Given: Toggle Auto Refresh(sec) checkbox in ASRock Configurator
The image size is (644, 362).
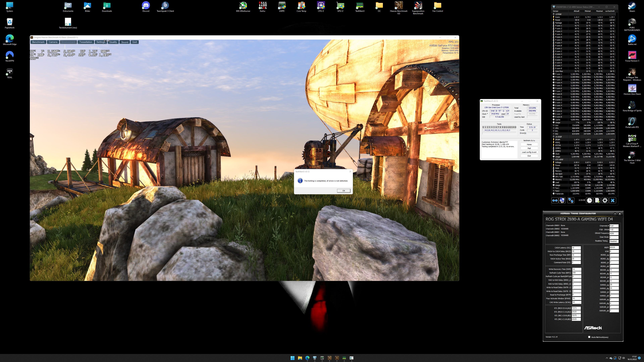Looking at the screenshot, I should pyautogui.click(x=589, y=337).
